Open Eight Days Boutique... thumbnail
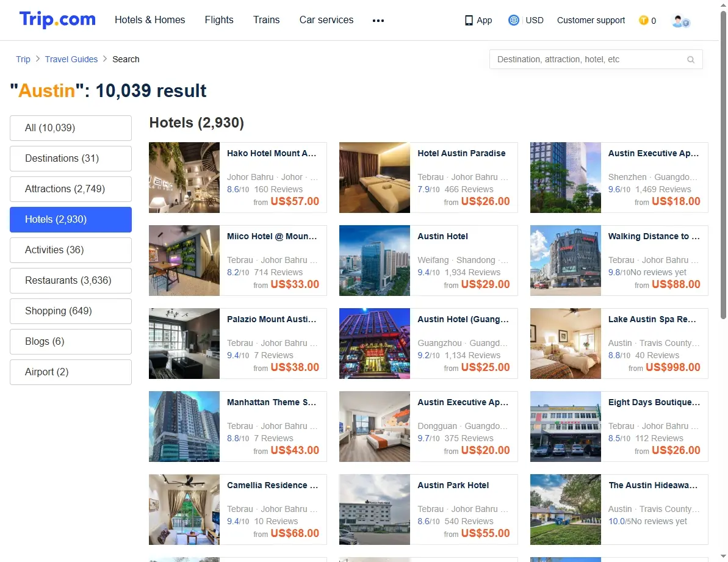 [x=566, y=427]
